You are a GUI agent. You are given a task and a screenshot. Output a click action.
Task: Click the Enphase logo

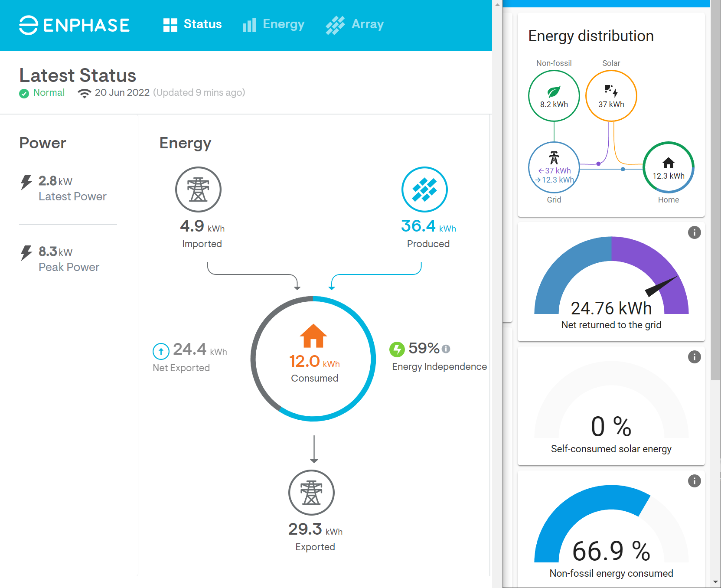click(74, 25)
